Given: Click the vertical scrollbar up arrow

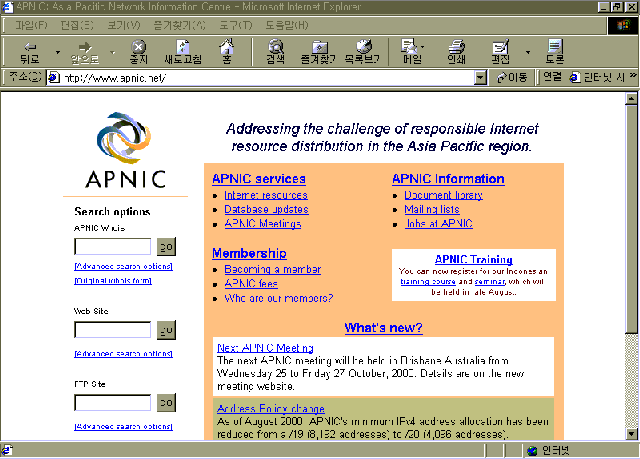Looking at the screenshot, I should tap(631, 99).
